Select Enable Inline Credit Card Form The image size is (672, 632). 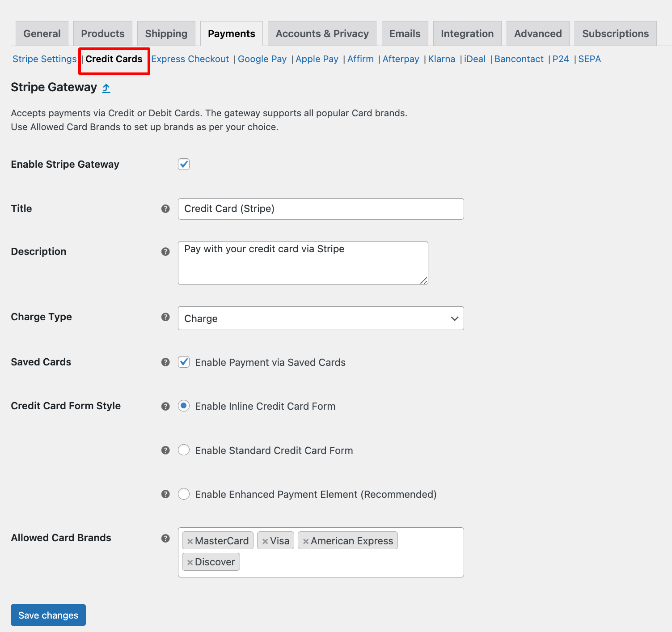coord(184,406)
